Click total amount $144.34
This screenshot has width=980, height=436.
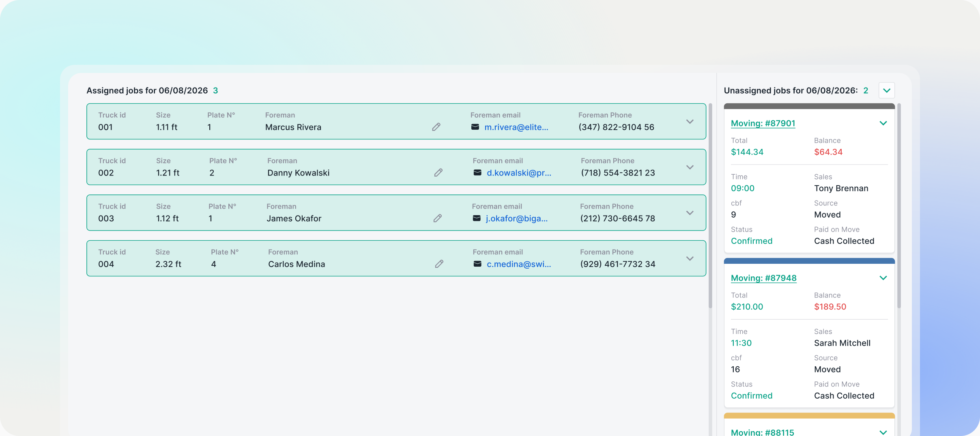coord(747,152)
